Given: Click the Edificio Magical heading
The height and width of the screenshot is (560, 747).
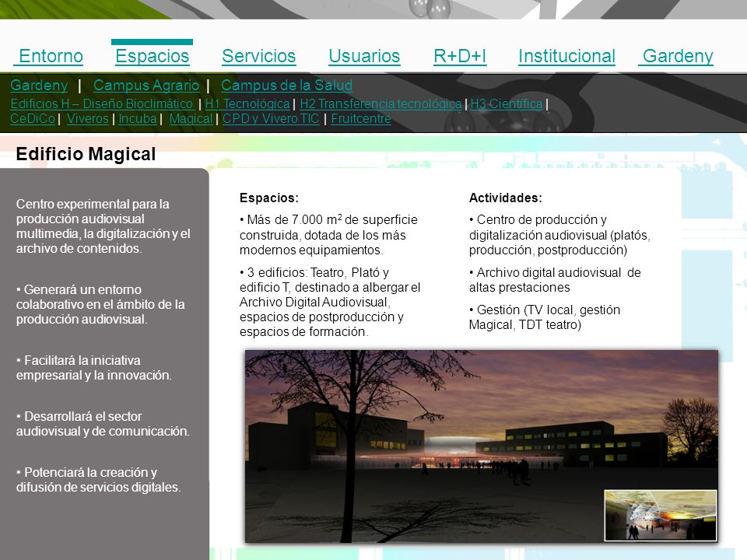Looking at the screenshot, I should click(x=86, y=154).
